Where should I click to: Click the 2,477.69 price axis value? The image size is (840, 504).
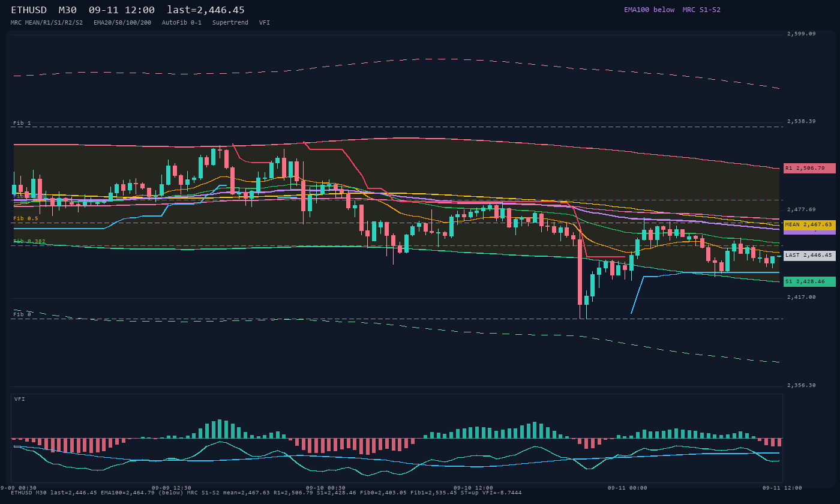click(x=802, y=210)
